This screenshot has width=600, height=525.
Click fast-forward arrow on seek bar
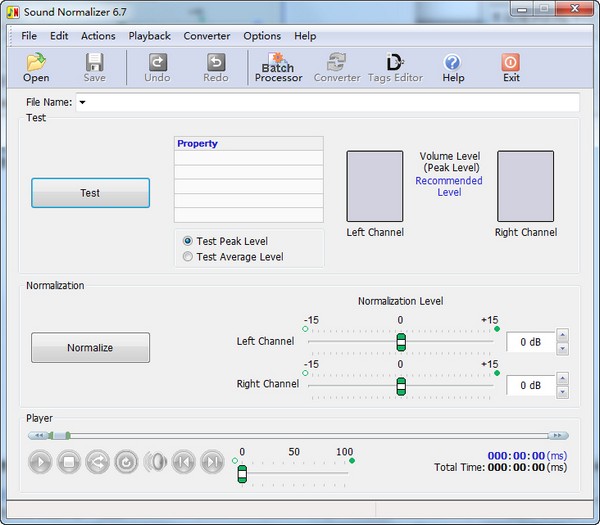pos(558,435)
